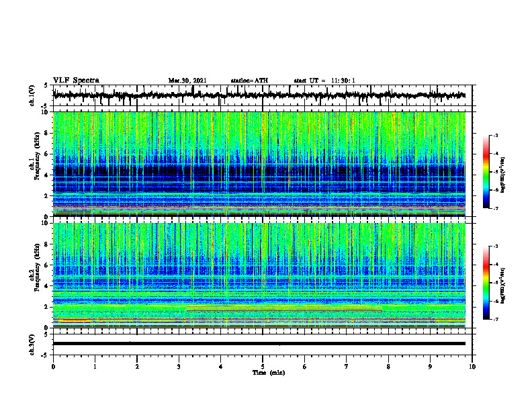The height and width of the screenshot is (411, 532).
Task: Click time axis tick label "3"
Action: (179, 367)
